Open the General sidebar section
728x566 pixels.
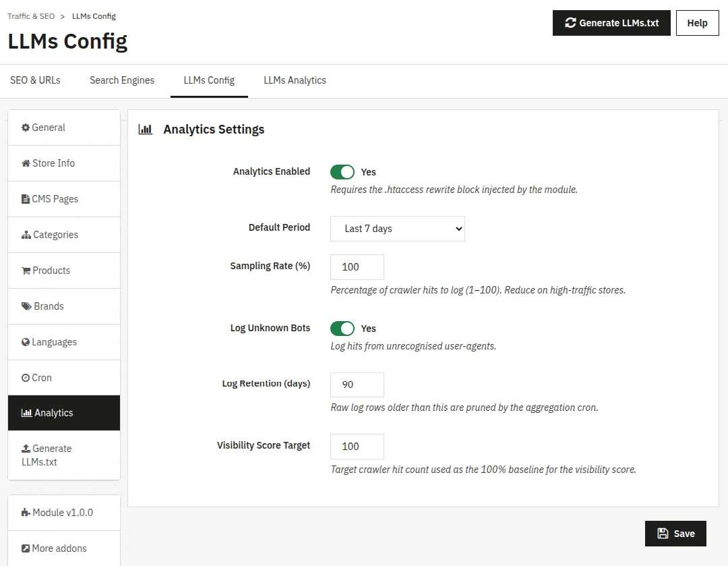coord(64,128)
